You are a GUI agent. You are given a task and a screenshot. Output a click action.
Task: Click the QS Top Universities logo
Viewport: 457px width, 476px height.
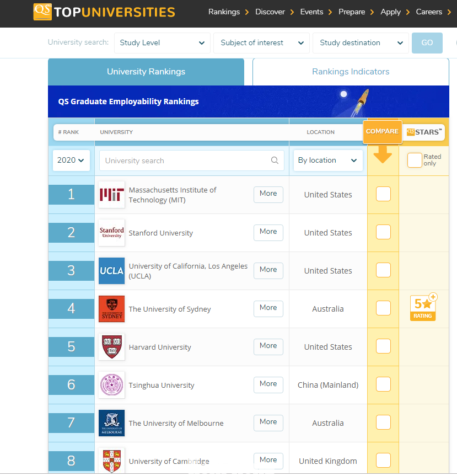click(x=104, y=12)
